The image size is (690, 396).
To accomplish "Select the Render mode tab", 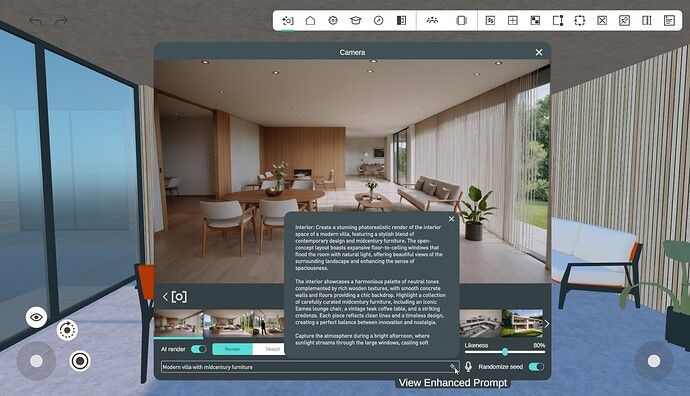I will (x=232, y=349).
